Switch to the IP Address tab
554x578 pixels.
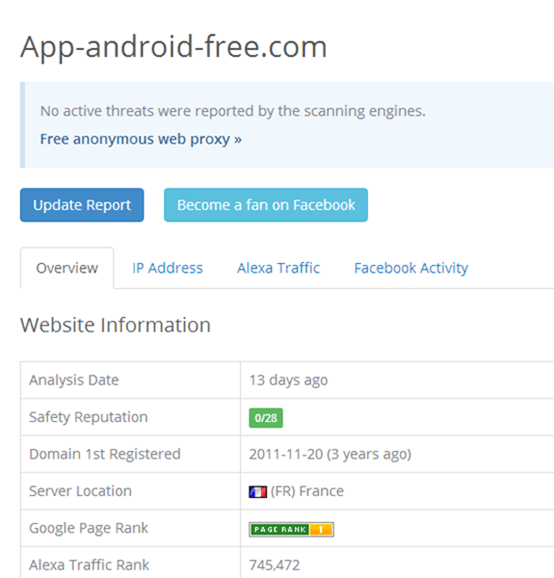(167, 268)
